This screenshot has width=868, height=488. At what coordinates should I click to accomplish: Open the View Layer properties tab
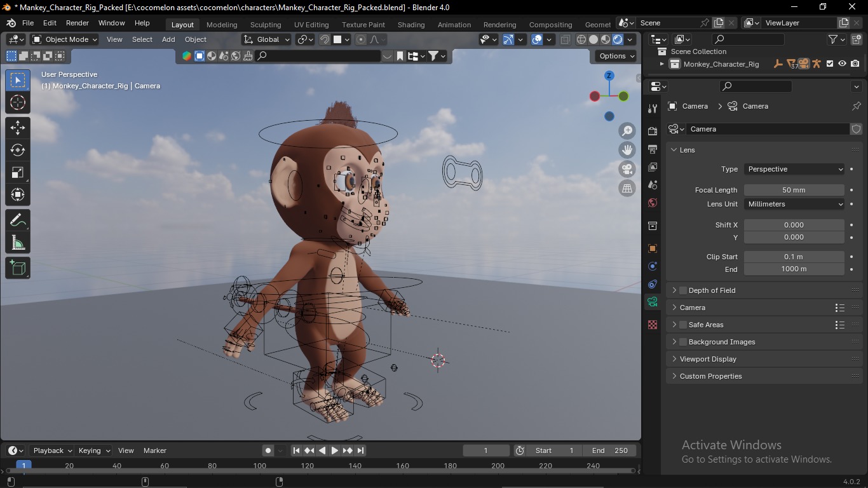(653, 167)
